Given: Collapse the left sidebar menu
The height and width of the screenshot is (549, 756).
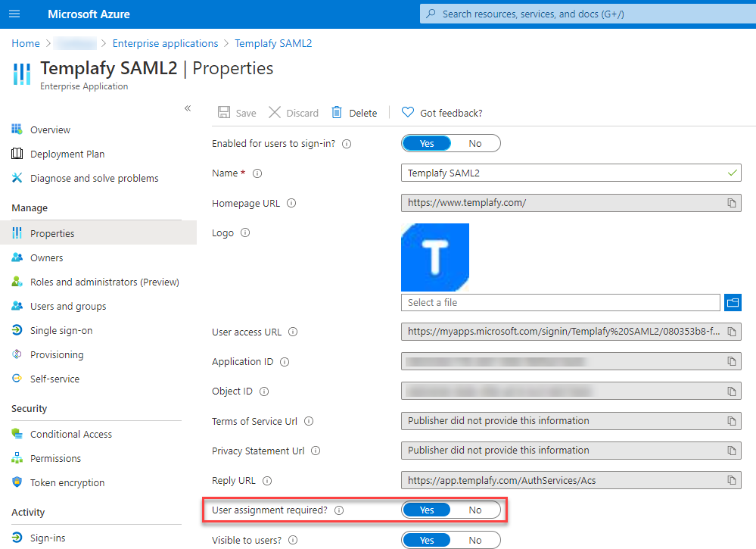Looking at the screenshot, I should (188, 108).
